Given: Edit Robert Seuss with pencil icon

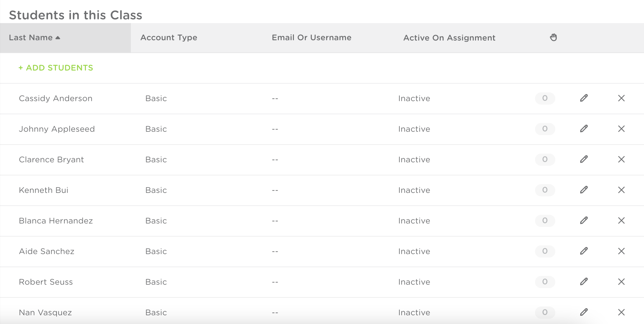Looking at the screenshot, I should coord(584,282).
